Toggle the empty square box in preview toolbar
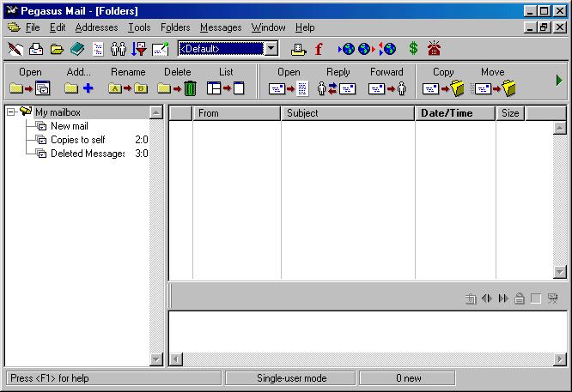Screen dimensions: 572x392 tap(536, 299)
